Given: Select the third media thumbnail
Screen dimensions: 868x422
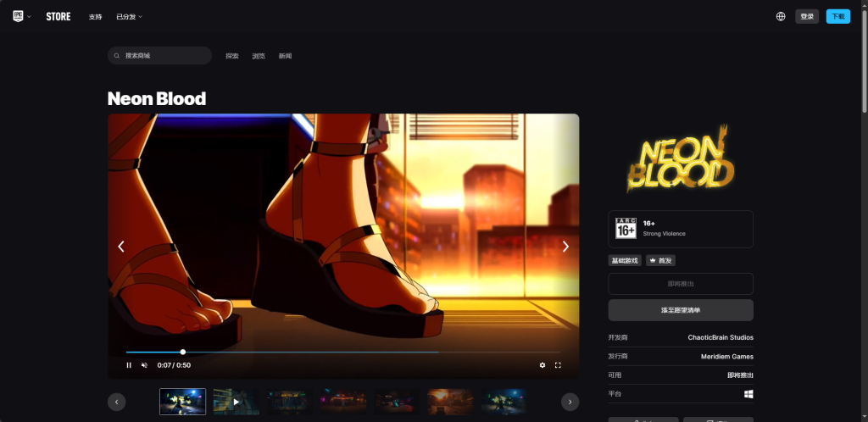Looking at the screenshot, I should [290, 402].
